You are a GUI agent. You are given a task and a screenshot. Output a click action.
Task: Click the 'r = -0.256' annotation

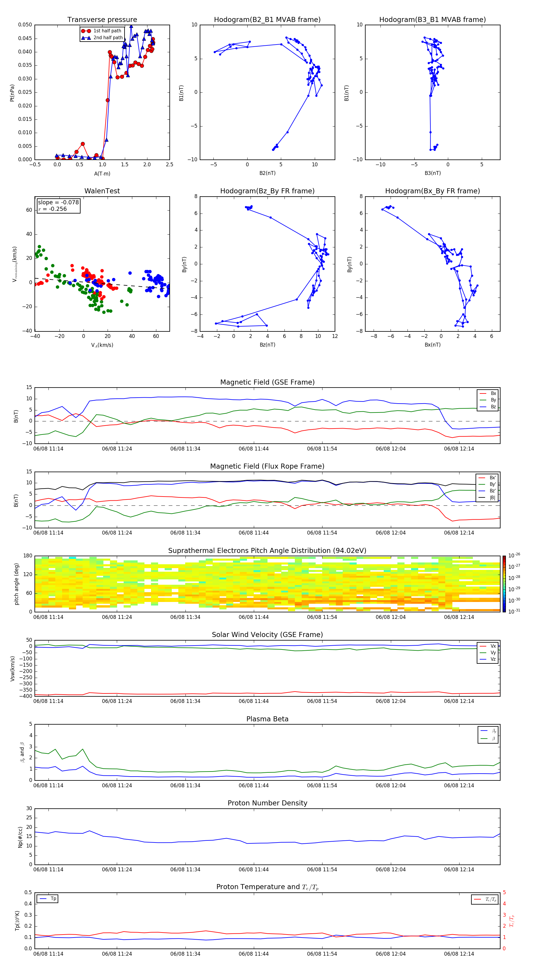(53, 209)
